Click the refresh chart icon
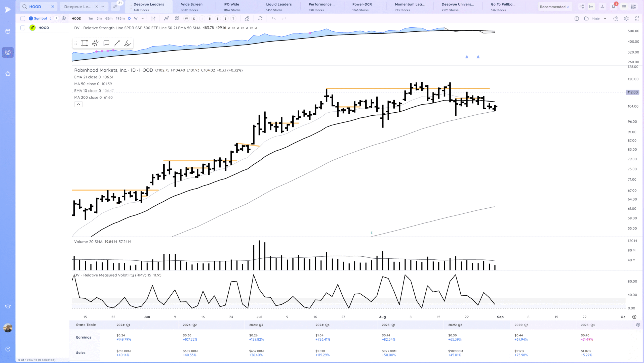Screen dimensions: 644x363 (x=260, y=18)
